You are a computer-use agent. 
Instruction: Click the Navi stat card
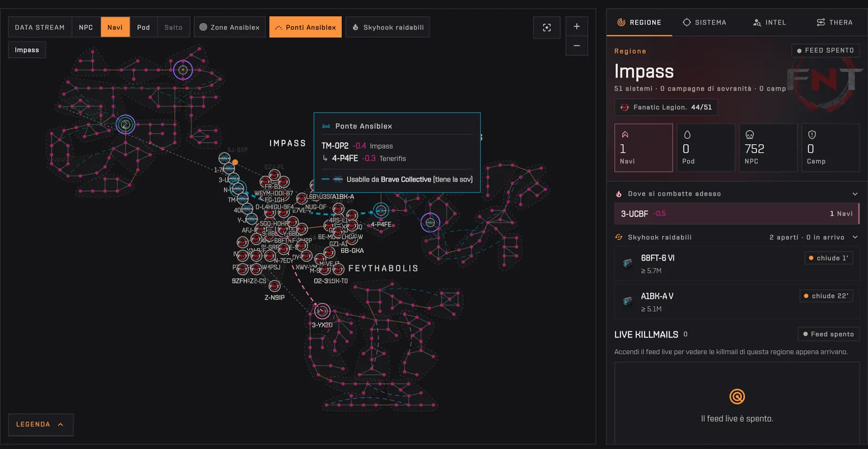coord(643,148)
